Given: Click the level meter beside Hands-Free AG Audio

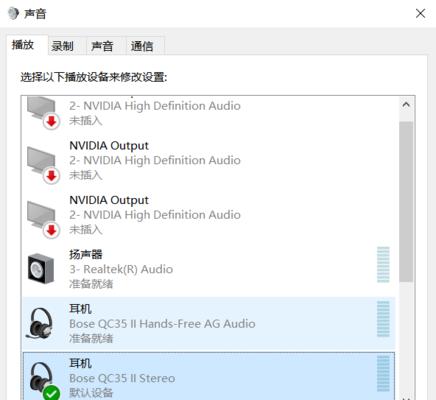Looking at the screenshot, I should 383,319.
